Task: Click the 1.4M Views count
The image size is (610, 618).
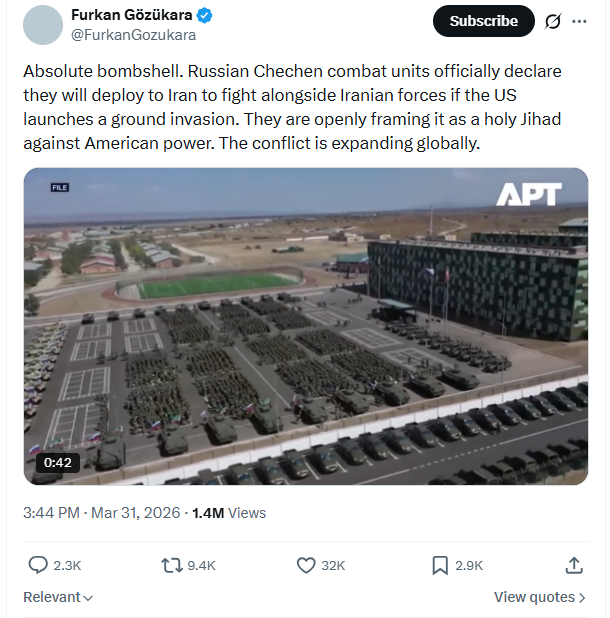Action: [x=228, y=513]
